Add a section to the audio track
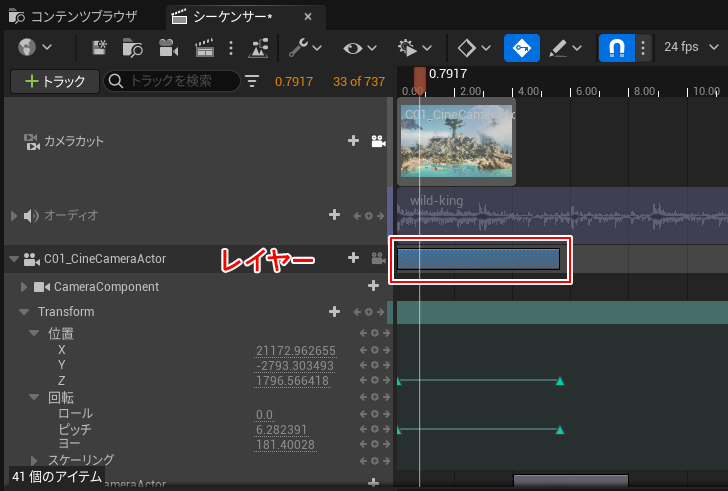The image size is (728, 491). pos(334,215)
